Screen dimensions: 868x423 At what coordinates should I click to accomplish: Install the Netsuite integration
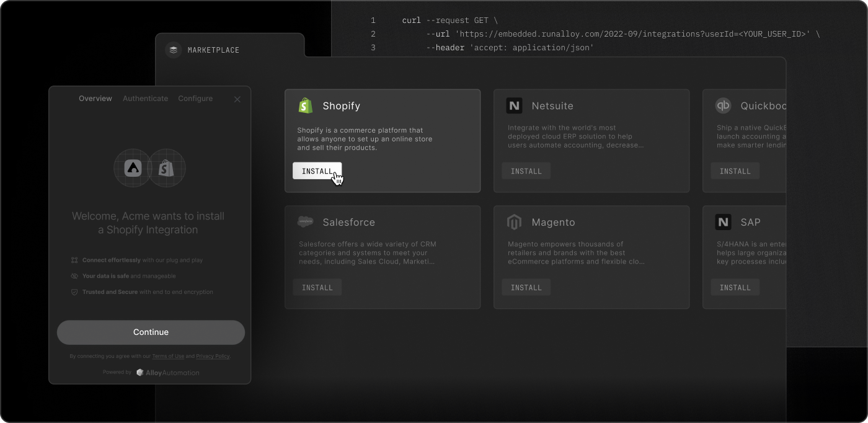coord(526,171)
